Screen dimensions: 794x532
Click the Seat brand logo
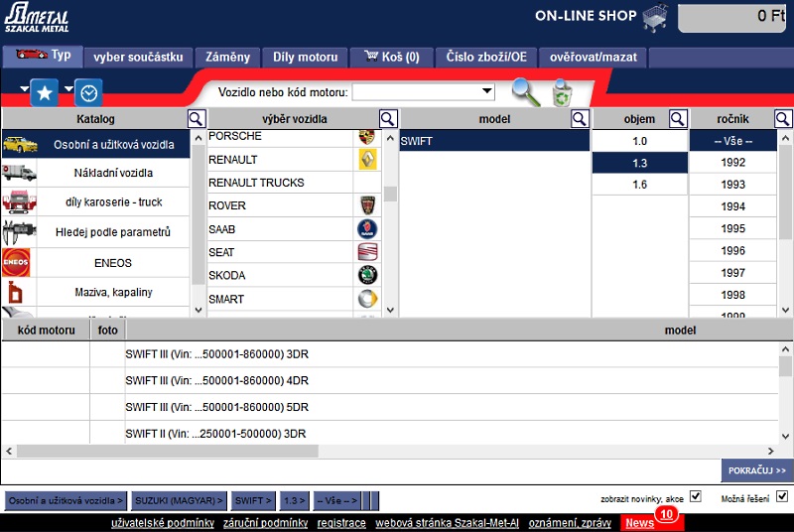pyautogui.click(x=367, y=251)
